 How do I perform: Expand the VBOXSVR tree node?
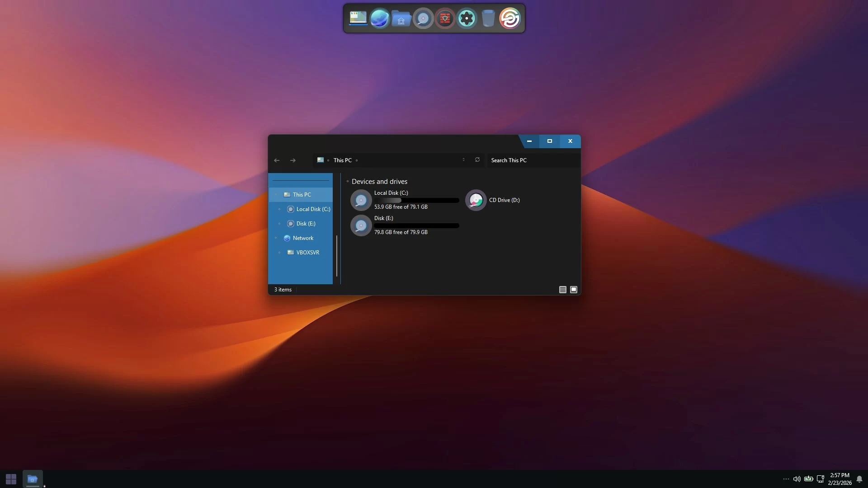pyautogui.click(x=279, y=253)
